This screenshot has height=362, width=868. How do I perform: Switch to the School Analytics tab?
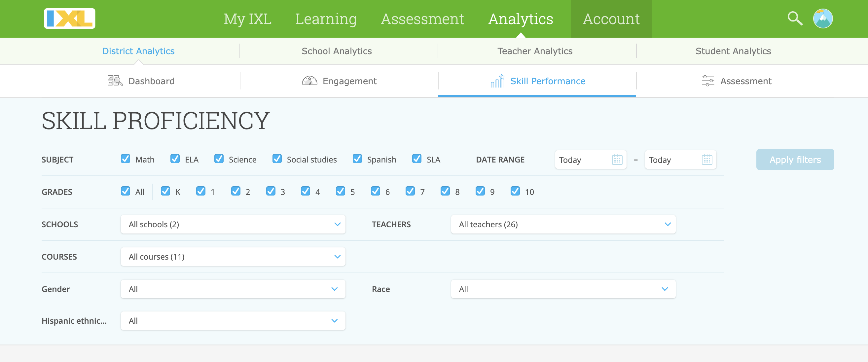click(x=336, y=51)
